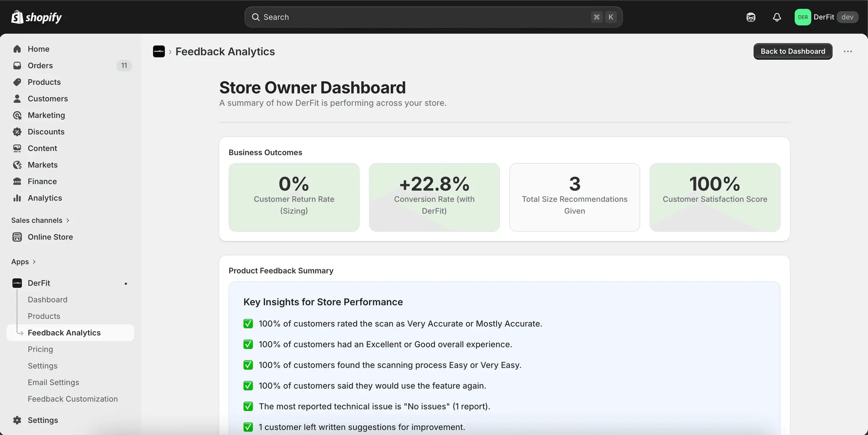Click the pin dot beside DerFit
The width and height of the screenshot is (868, 435).
tap(125, 283)
